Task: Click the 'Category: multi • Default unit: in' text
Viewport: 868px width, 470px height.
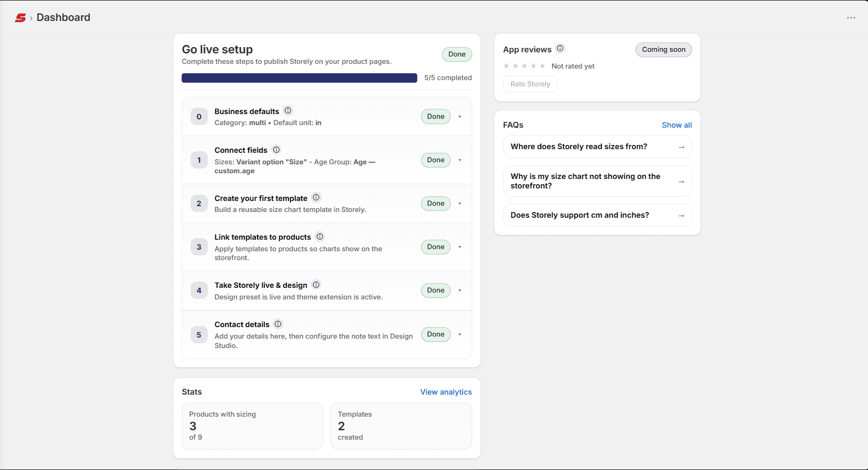Action: tap(268, 123)
